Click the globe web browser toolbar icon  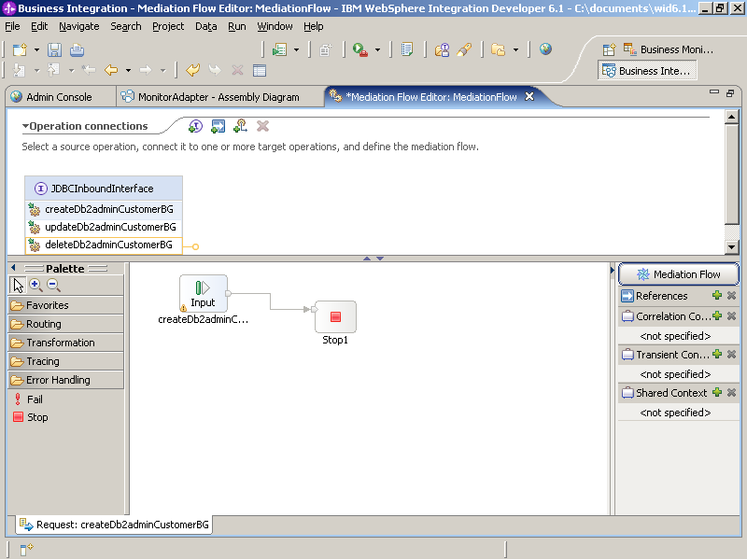(545, 49)
